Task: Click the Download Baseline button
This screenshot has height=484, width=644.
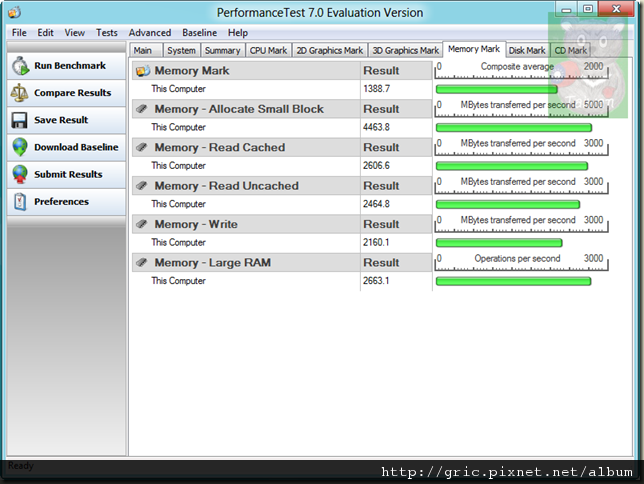Action: click(x=67, y=147)
